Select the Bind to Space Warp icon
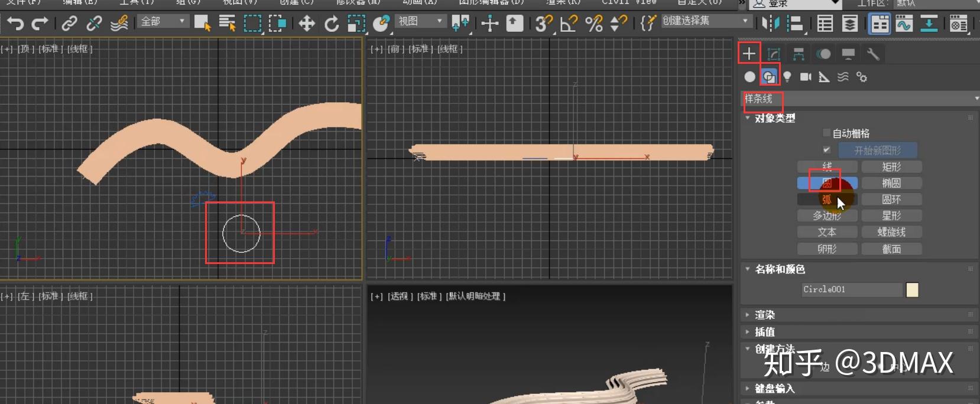The width and height of the screenshot is (980, 404). tap(119, 24)
